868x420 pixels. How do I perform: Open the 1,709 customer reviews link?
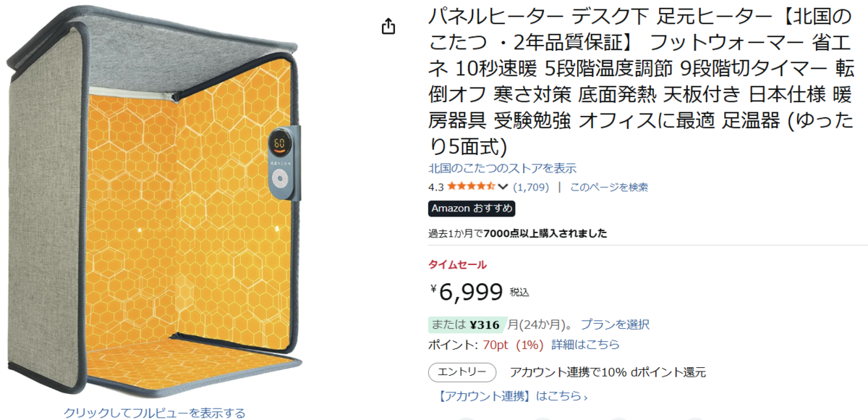point(531,187)
